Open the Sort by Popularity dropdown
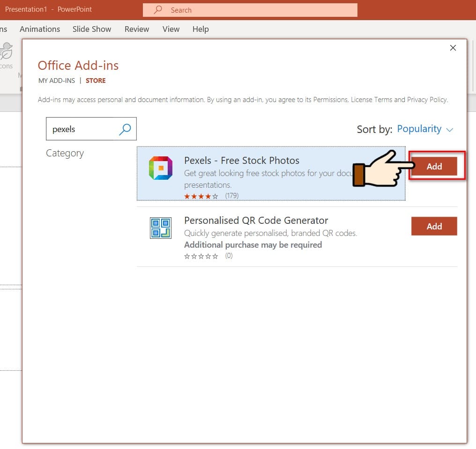The image size is (476, 449). (x=425, y=129)
